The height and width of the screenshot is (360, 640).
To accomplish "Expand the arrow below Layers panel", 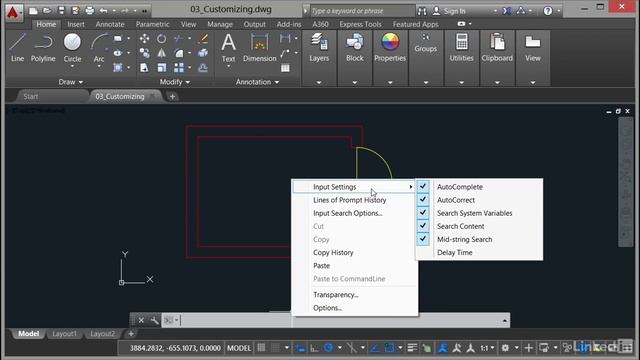I will (319, 82).
